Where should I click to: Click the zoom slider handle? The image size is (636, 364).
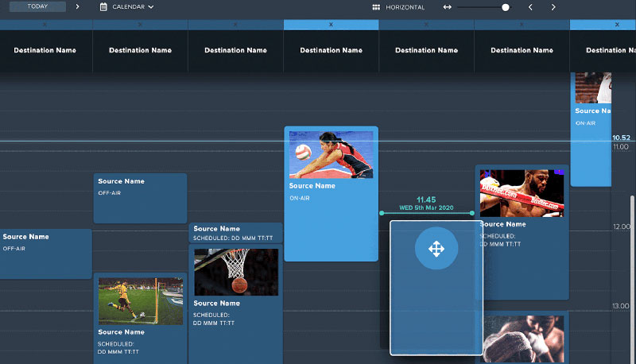point(506,7)
